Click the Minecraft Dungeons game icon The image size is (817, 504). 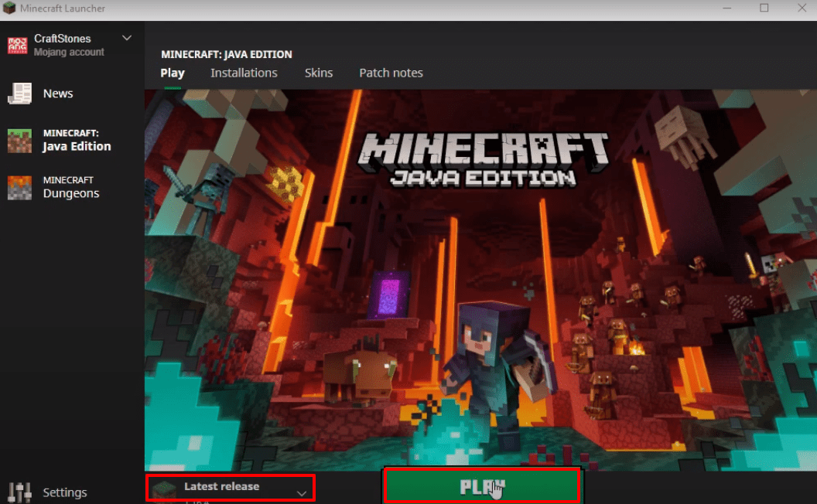(x=20, y=188)
